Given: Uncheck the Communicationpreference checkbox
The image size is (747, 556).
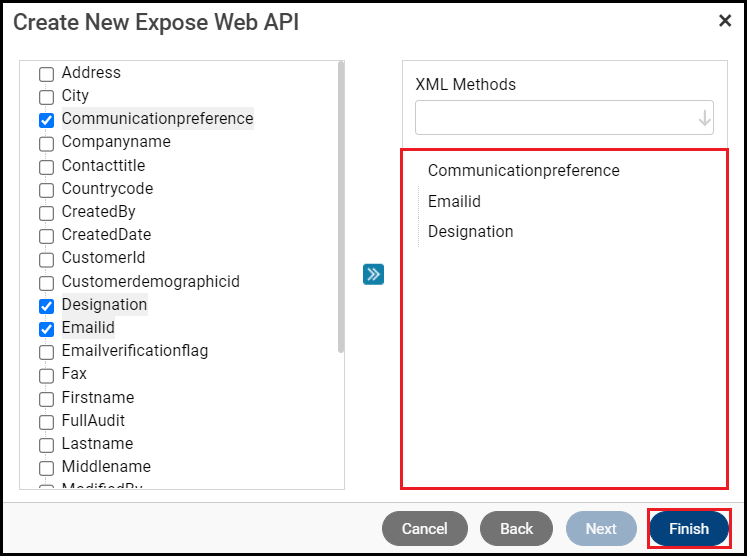Looking at the screenshot, I should point(46,120).
